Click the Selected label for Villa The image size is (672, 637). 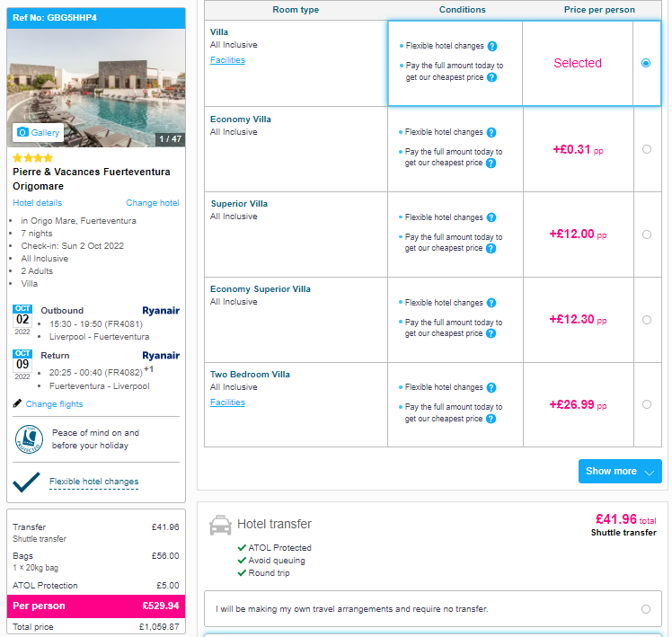(578, 63)
